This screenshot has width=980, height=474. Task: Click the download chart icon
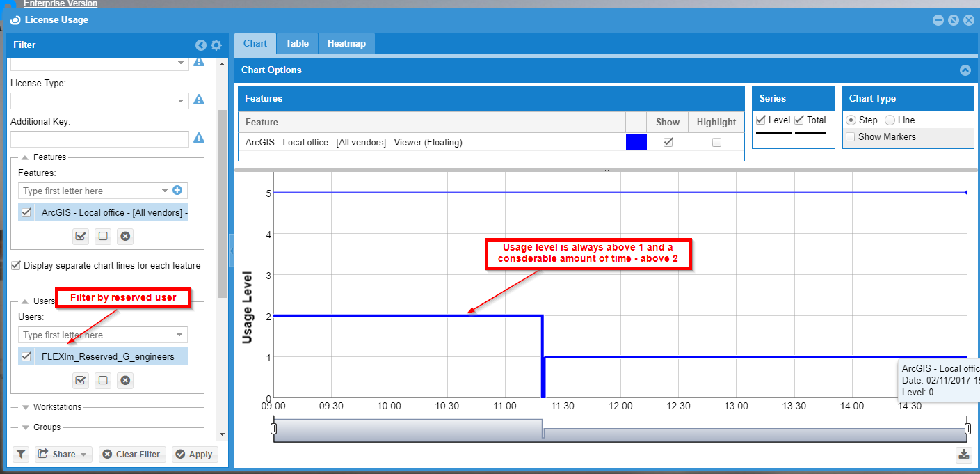(963, 455)
